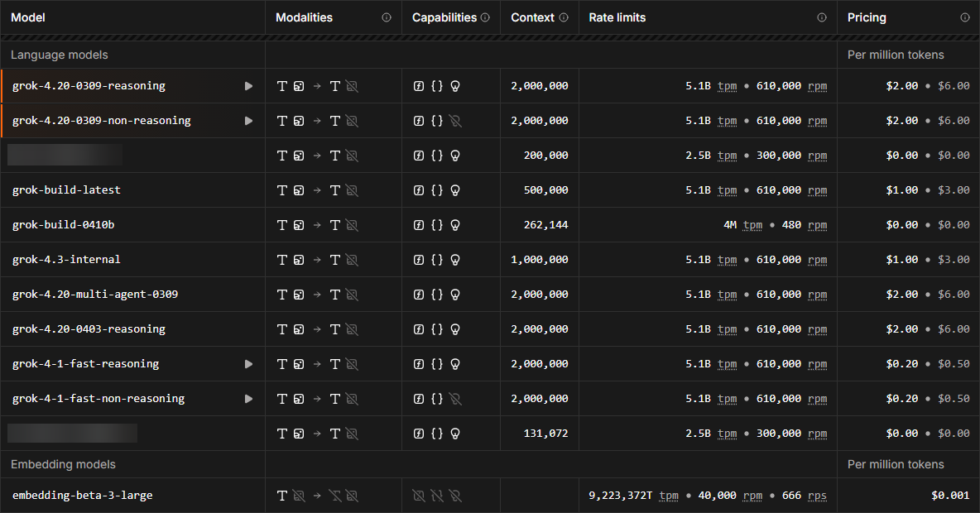Click the Rate limits column header

tap(617, 17)
